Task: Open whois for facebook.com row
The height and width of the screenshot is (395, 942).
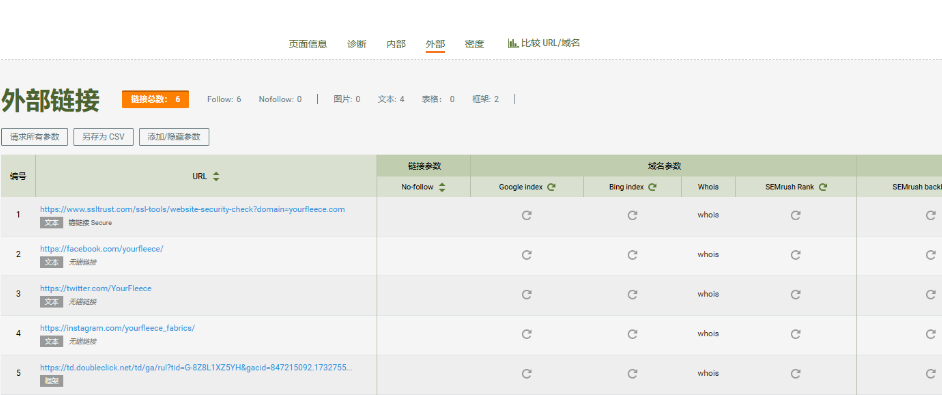Action: (x=708, y=254)
